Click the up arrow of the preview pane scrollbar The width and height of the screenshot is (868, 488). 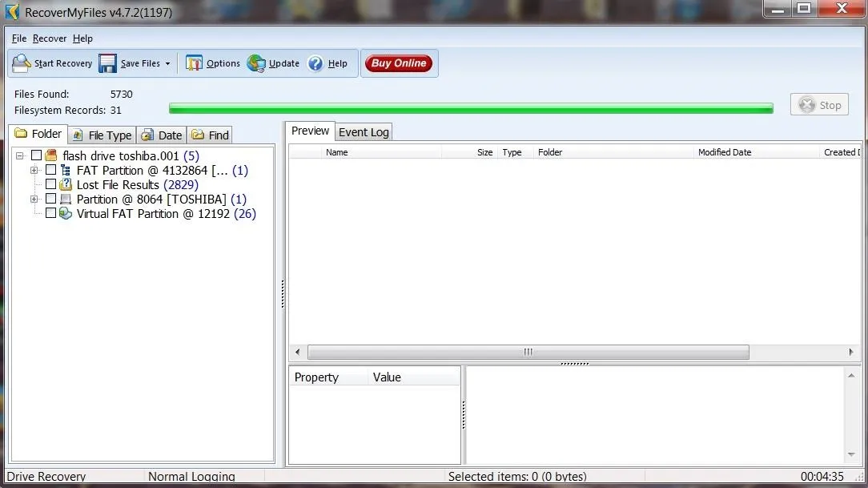[x=851, y=376]
